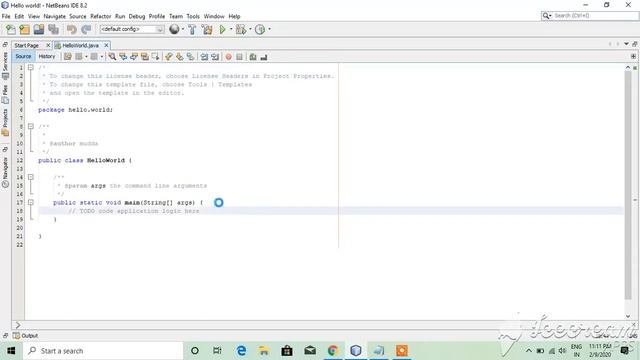Open the Projects side panel

[5, 122]
